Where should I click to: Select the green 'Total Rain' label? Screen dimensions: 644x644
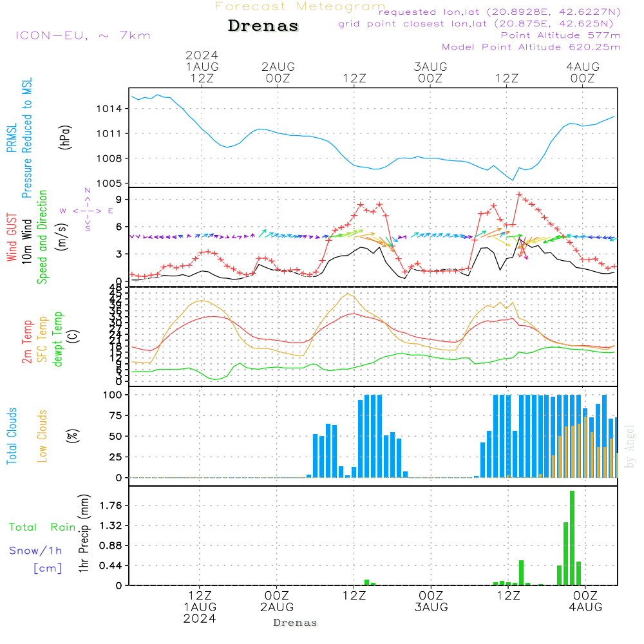click(x=43, y=527)
